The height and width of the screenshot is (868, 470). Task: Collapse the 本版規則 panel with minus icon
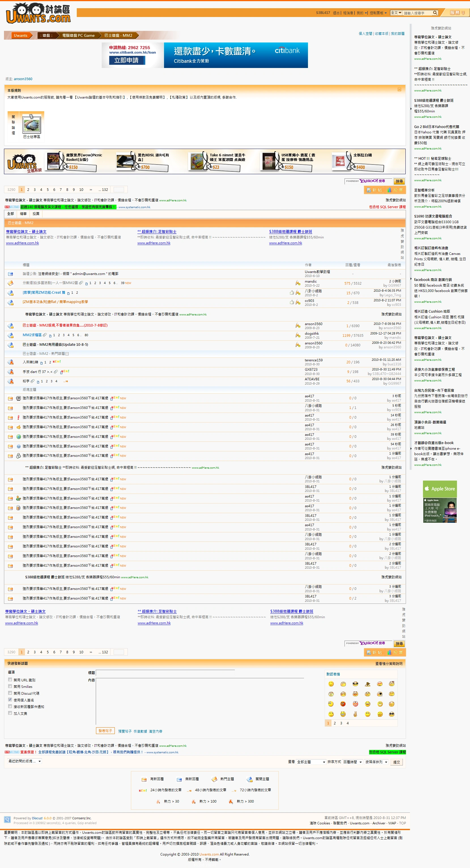399,89
